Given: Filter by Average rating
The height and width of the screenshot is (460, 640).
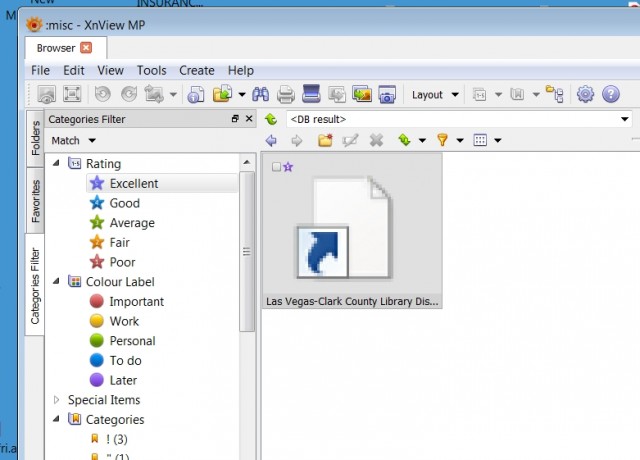Looking at the screenshot, I should click(132, 222).
